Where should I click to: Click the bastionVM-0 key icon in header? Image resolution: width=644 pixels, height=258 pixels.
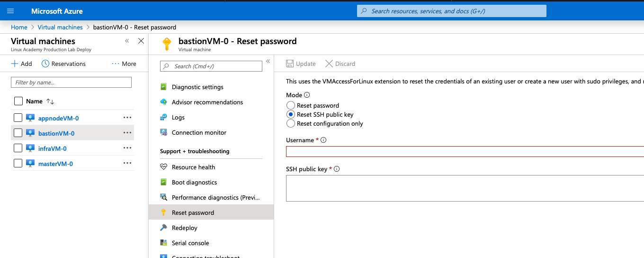(166, 44)
